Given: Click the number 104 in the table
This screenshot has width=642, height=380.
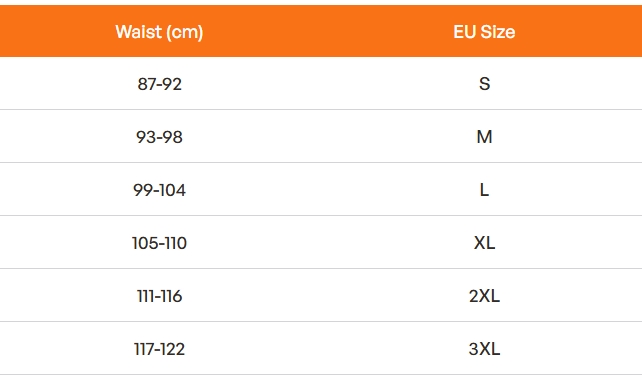Looking at the screenshot, I should (x=172, y=190).
